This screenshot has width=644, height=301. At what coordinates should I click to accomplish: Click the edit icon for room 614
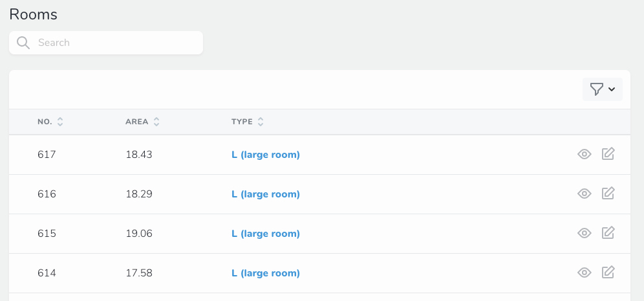[608, 273]
